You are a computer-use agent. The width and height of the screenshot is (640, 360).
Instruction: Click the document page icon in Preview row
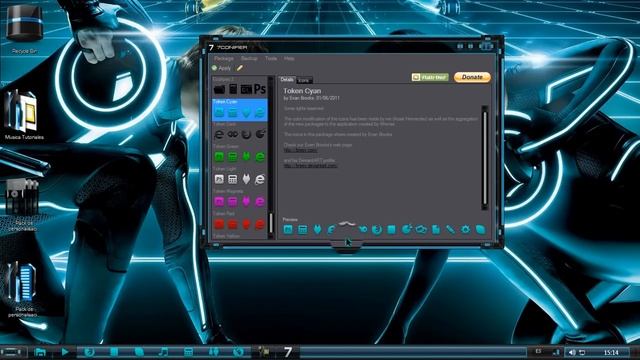(x=436, y=230)
